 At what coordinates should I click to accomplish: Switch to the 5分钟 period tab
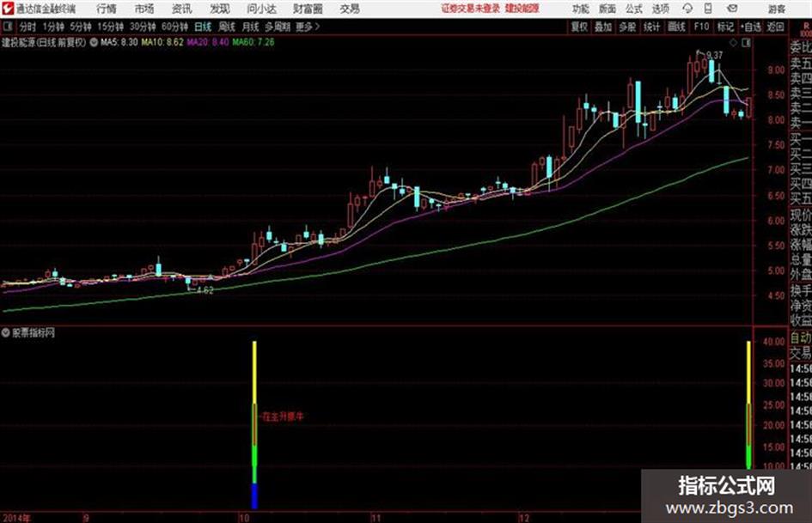coord(80,27)
